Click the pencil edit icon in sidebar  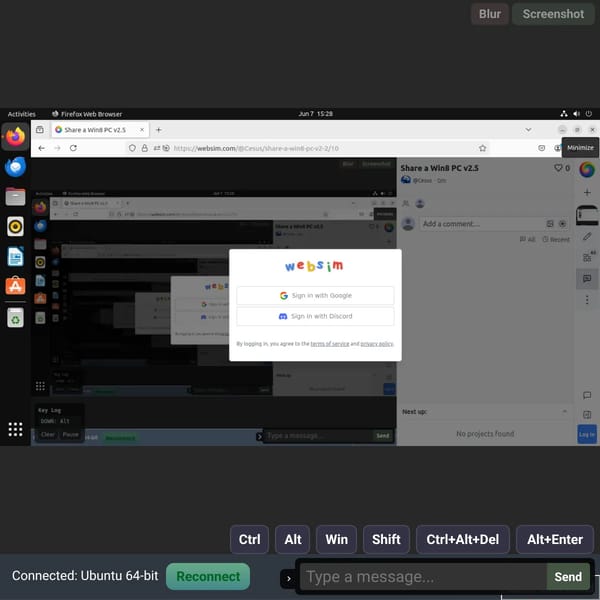click(x=587, y=236)
